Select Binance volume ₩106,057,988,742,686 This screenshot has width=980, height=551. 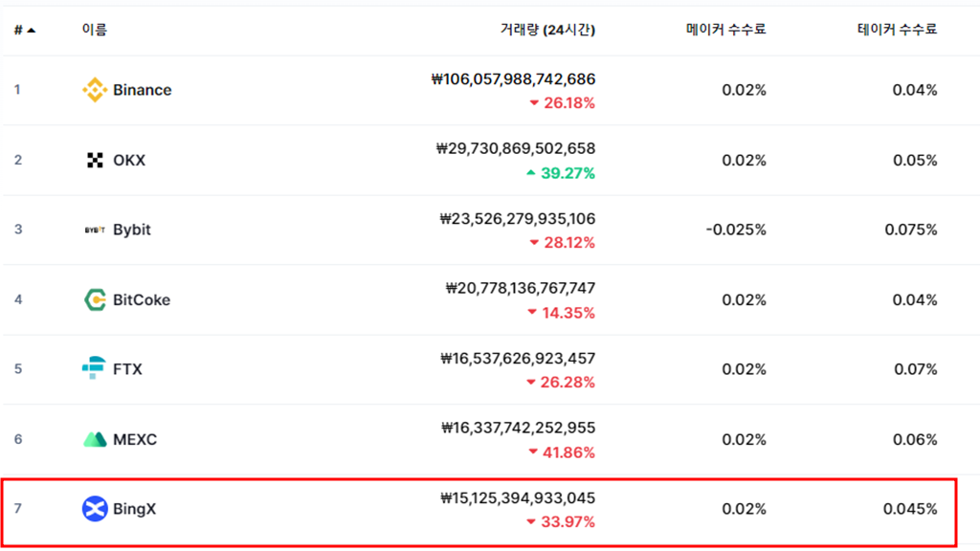coord(513,79)
